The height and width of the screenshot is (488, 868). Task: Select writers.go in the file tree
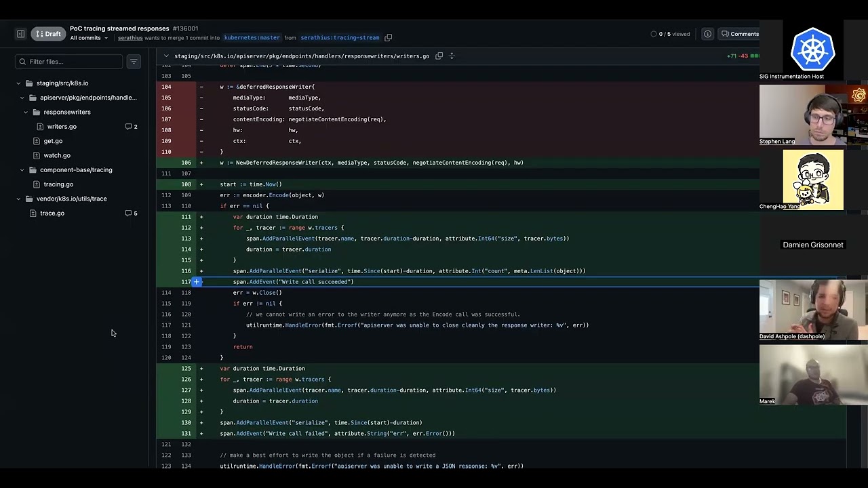tap(62, 127)
